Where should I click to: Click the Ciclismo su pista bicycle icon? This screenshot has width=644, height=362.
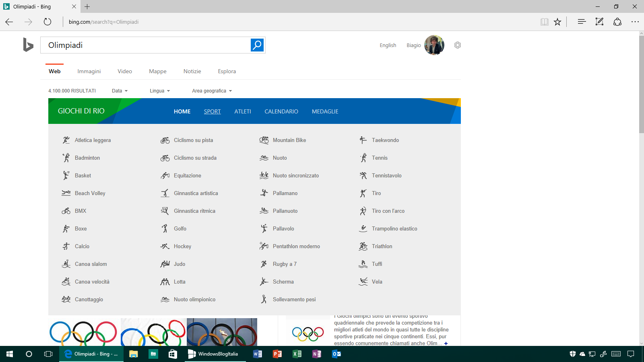click(x=165, y=140)
